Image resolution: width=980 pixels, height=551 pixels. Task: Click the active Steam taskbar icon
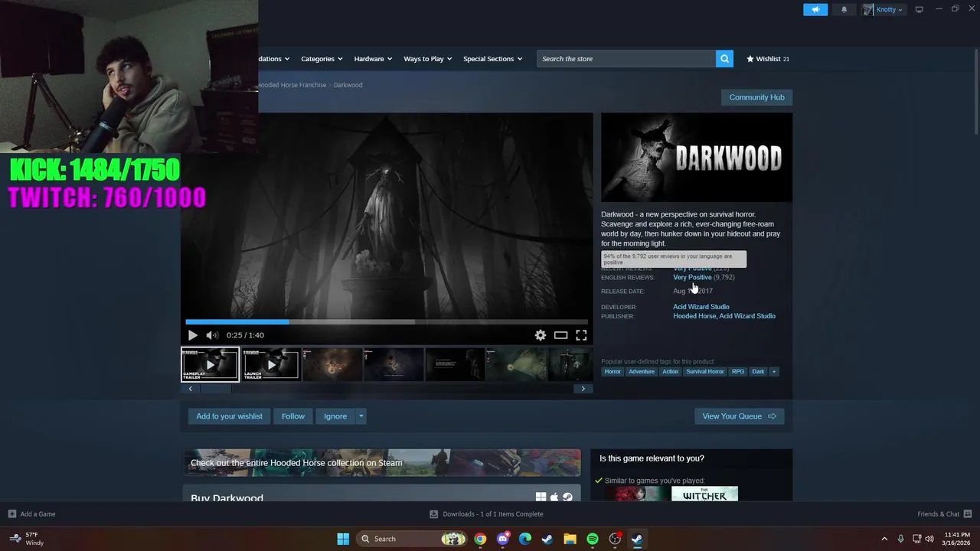tap(637, 539)
